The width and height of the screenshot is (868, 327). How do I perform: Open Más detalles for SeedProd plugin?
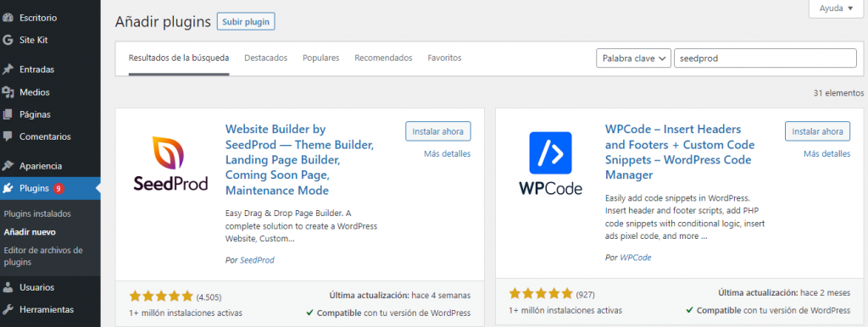[x=448, y=154]
